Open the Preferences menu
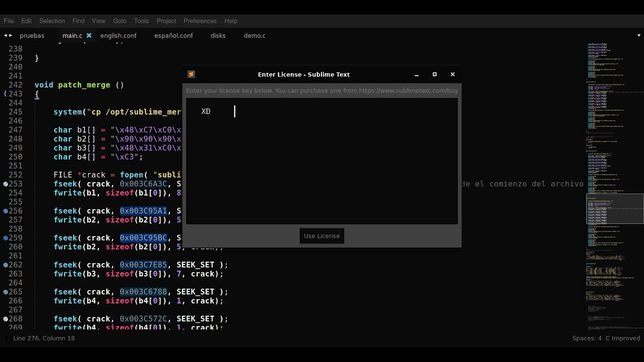644x362 pixels. 200,21
